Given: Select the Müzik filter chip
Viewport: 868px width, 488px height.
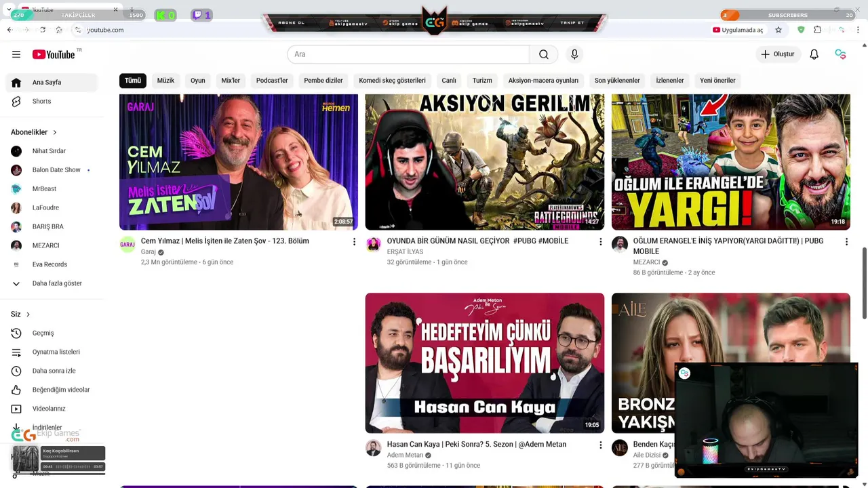Looking at the screenshot, I should click(x=165, y=81).
